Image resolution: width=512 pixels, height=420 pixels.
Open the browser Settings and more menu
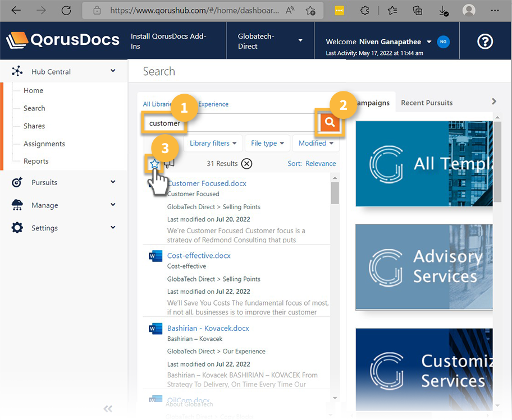tap(495, 11)
